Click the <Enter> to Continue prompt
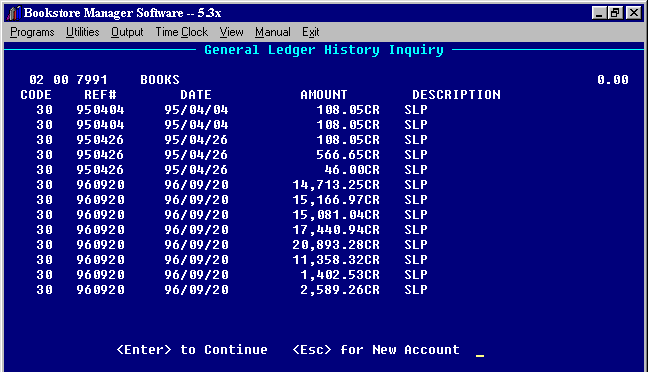This screenshot has height=372, width=648. pyautogui.click(x=192, y=350)
